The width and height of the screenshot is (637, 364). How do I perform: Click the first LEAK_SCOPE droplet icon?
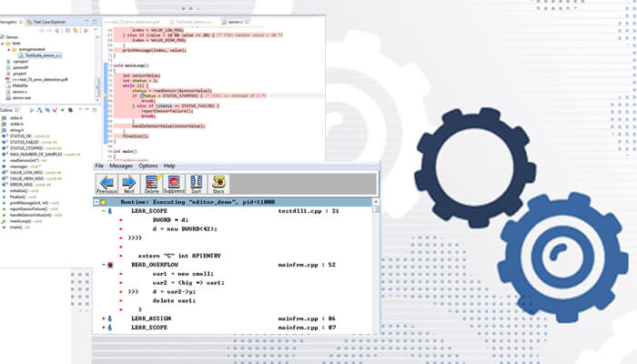tap(110, 210)
